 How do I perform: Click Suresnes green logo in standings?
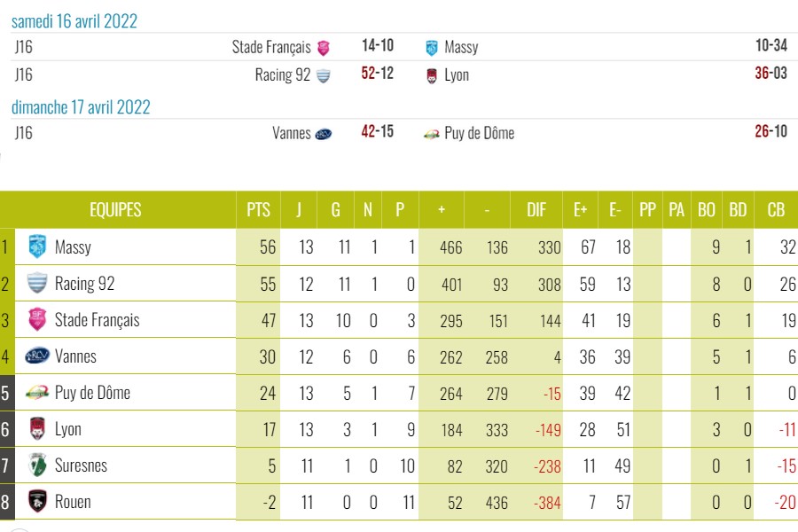click(37, 465)
